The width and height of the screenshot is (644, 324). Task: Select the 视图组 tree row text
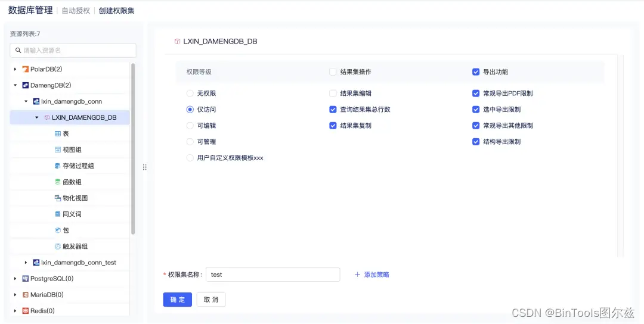tap(72, 149)
